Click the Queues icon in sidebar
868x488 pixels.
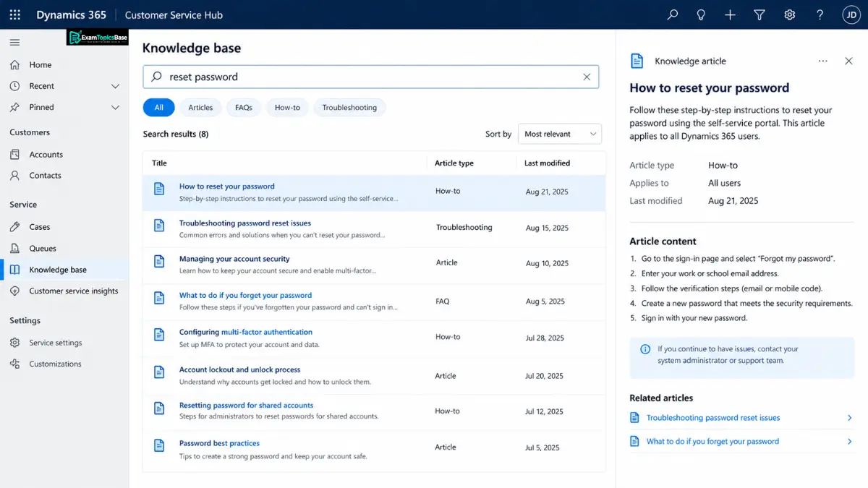pyautogui.click(x=14, y=248)
